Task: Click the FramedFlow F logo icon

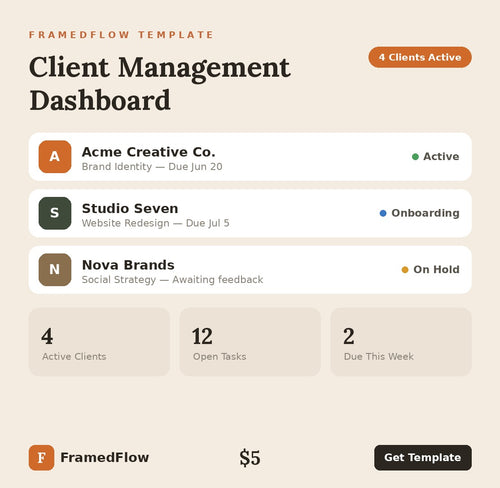Action: point(41,458)
